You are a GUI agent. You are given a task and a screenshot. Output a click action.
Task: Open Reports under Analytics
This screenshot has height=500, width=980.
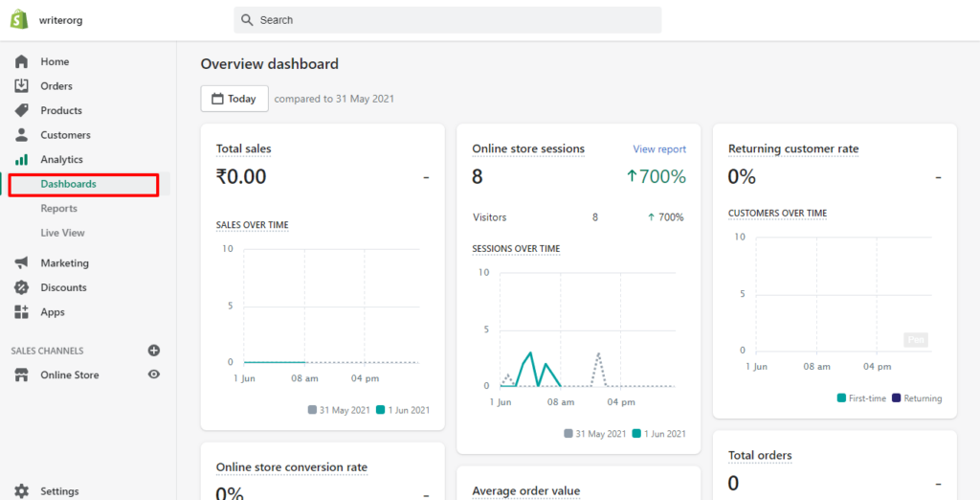coord(58,209)
